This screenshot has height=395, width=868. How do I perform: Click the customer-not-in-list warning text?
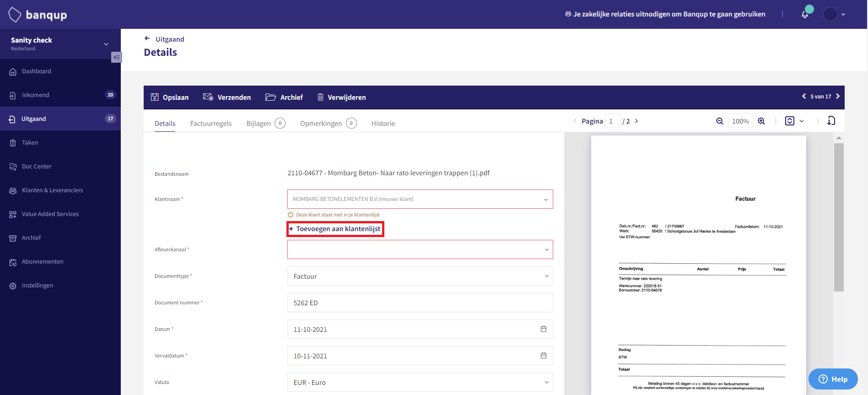point(338,215)
